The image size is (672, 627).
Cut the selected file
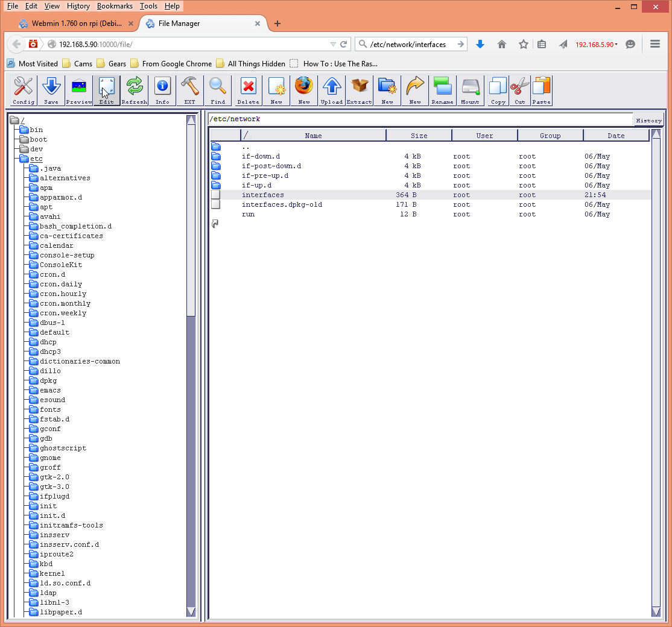519,89
